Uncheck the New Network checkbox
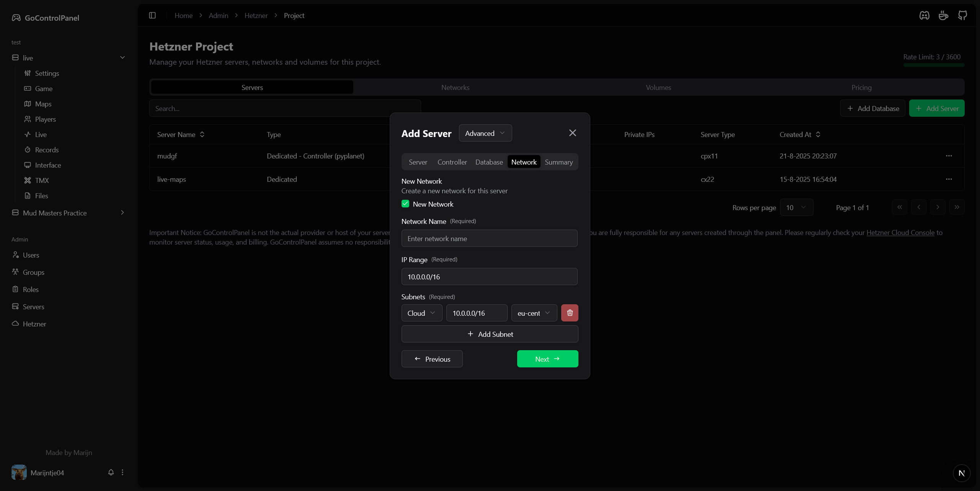Viewport: 980px width, 491px height. point(405,204)
